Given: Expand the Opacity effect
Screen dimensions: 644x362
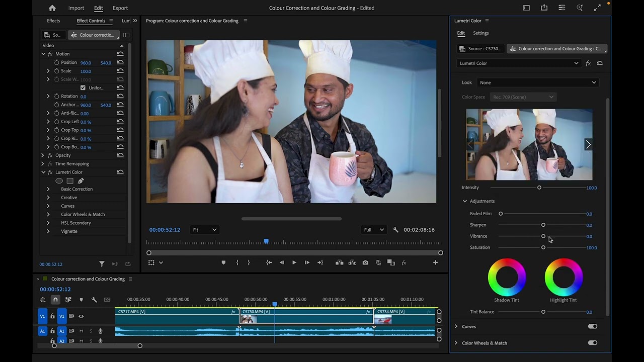Looking at the screenshot, I should (x=43, y=155).
